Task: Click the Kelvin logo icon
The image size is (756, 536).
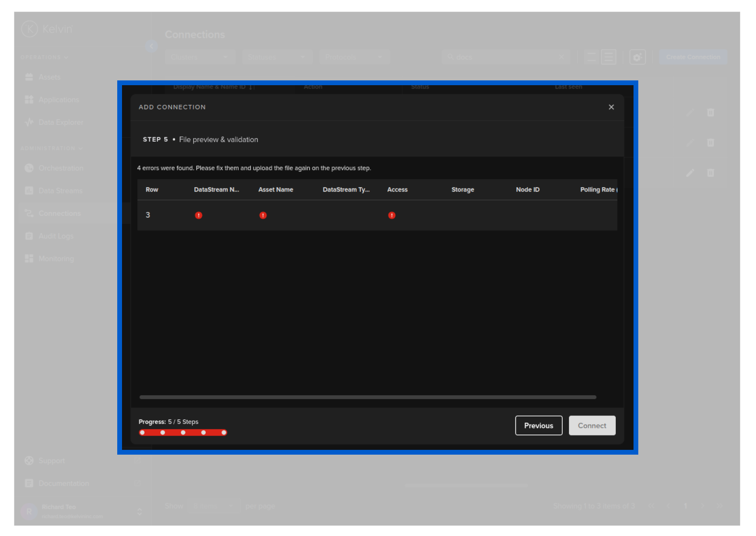Action: (30, 29)
